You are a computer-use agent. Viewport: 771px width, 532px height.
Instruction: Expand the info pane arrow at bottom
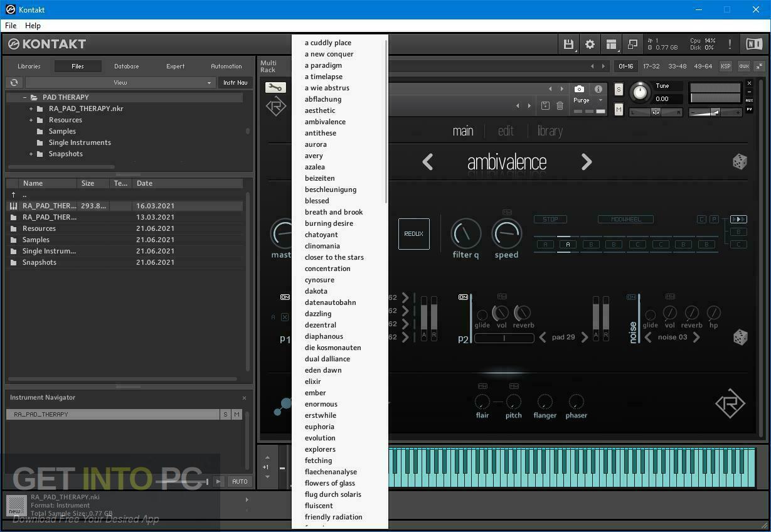(x=247, y=500)
